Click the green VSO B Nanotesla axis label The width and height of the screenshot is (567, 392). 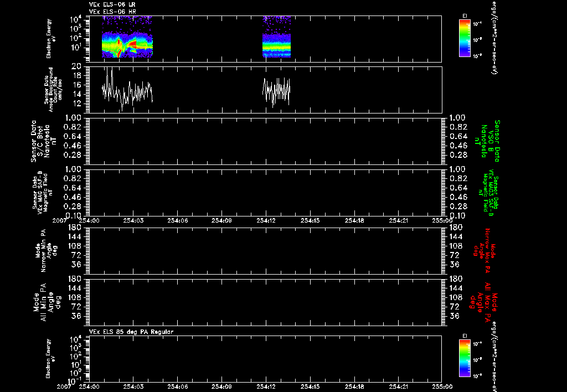[487, 141]
